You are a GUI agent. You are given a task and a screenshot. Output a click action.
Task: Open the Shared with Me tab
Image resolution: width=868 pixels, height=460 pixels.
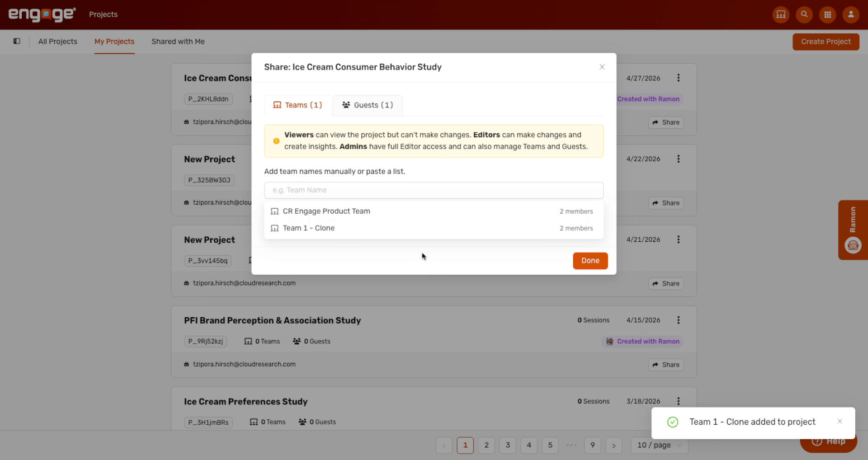pyautogui.click(x=178, y=42)
